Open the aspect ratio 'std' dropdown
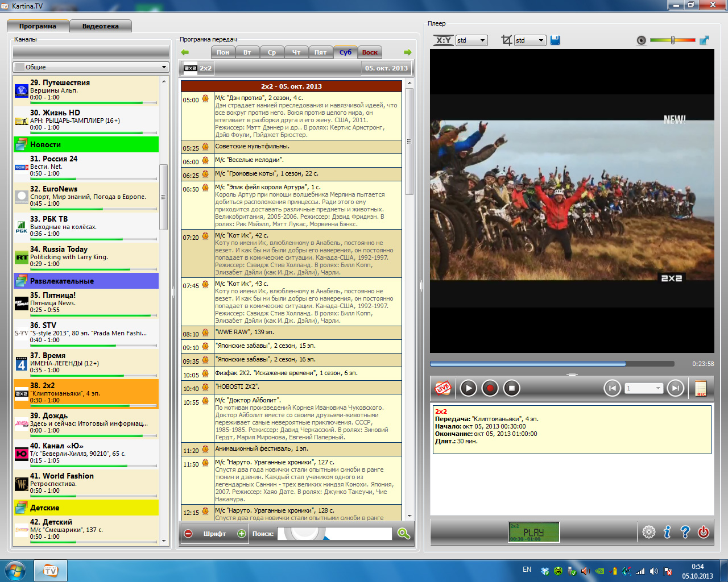728x582 pixels. [471, 40]
